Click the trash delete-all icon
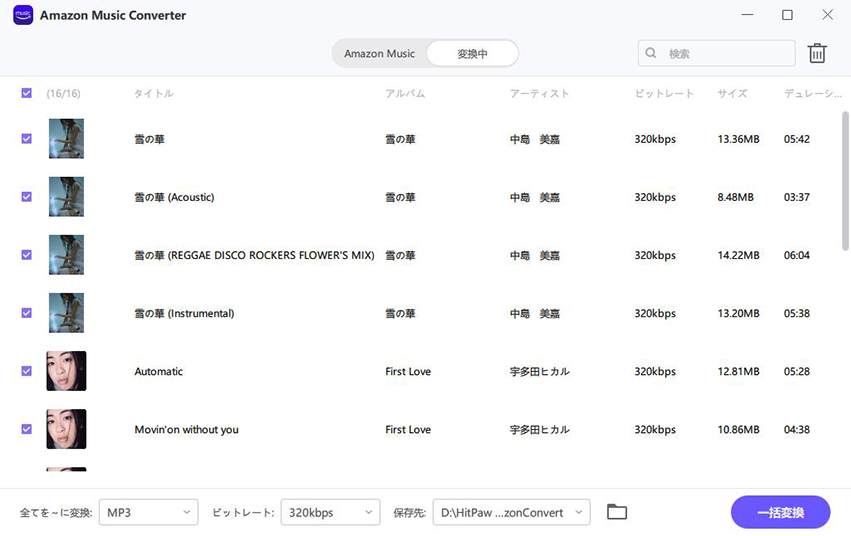Screen dimensions: 851x536 tap(817, 53)
